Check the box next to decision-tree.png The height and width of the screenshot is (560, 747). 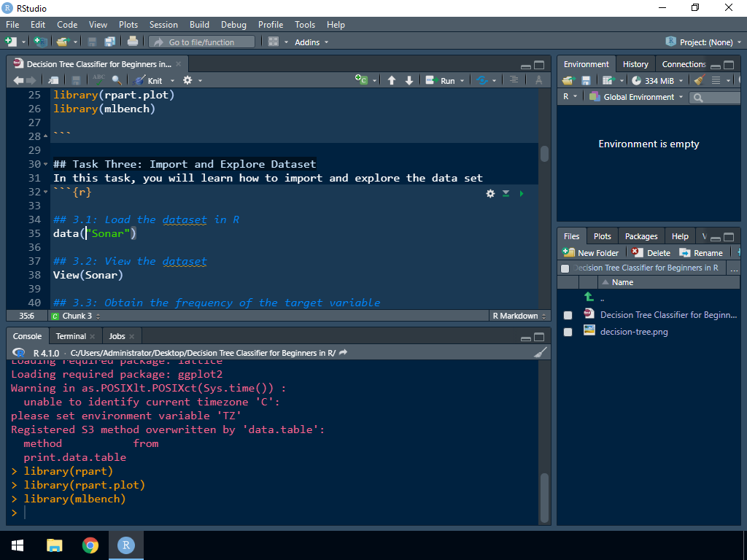pyautogui.click(x=568, y=332)
